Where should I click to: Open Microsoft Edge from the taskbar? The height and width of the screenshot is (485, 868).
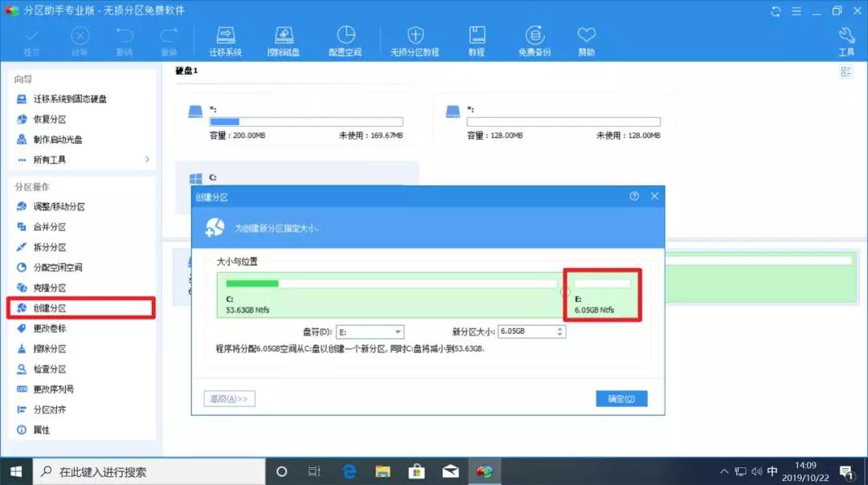pos(349,471)
